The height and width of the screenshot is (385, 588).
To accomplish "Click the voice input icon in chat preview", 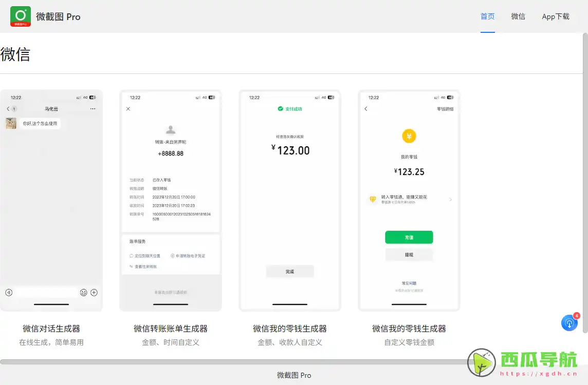I will click(9, 293).
